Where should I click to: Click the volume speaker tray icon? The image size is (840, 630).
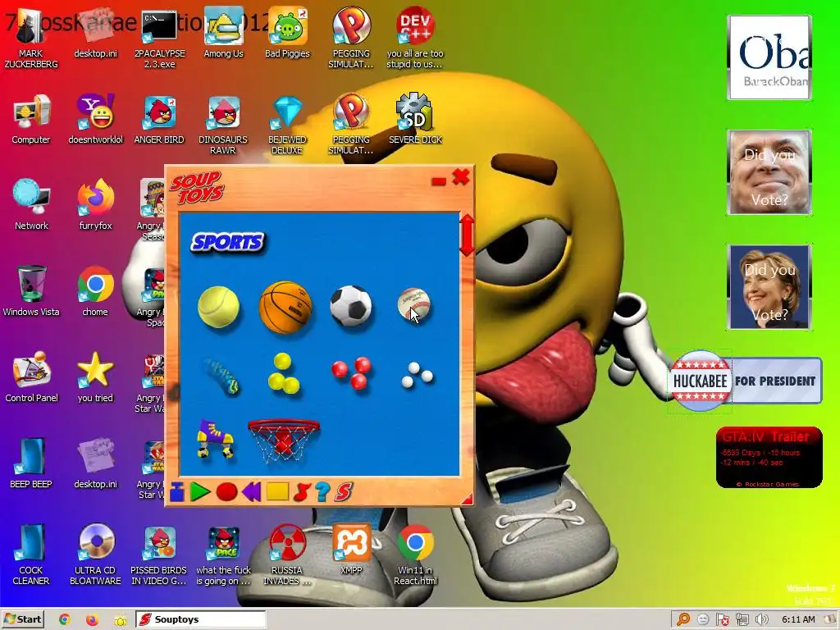click(762, 620)
